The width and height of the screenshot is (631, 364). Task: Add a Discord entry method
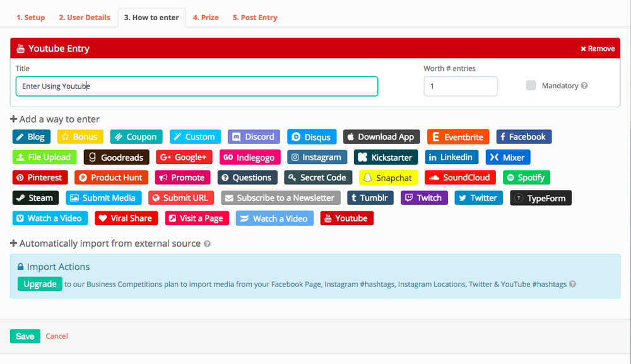coord(254,137)
